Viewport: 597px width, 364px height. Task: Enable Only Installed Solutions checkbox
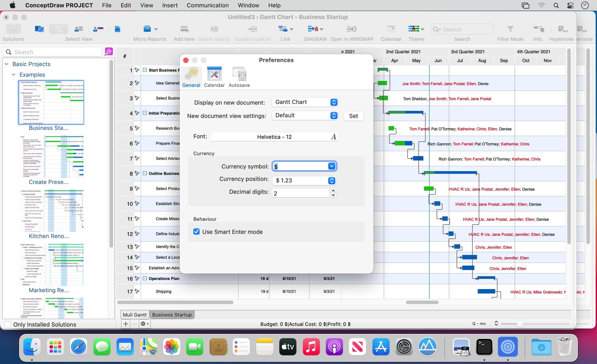tap(8, 324)
